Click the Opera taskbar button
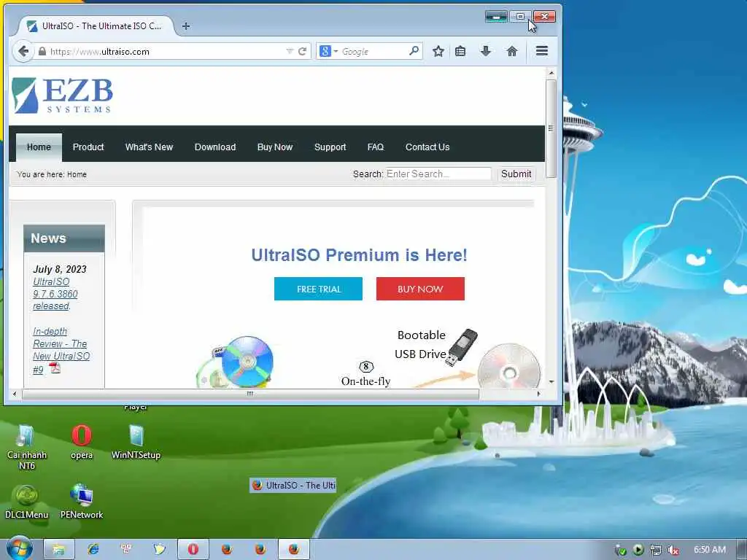Viewport: 747px width, 560px height. coord(193,549)
